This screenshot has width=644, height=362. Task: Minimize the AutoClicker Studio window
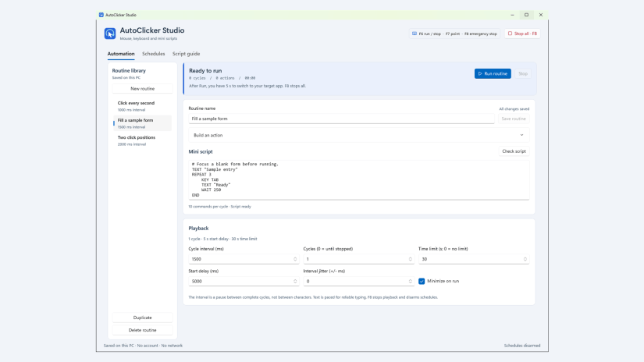pos(512,15)
